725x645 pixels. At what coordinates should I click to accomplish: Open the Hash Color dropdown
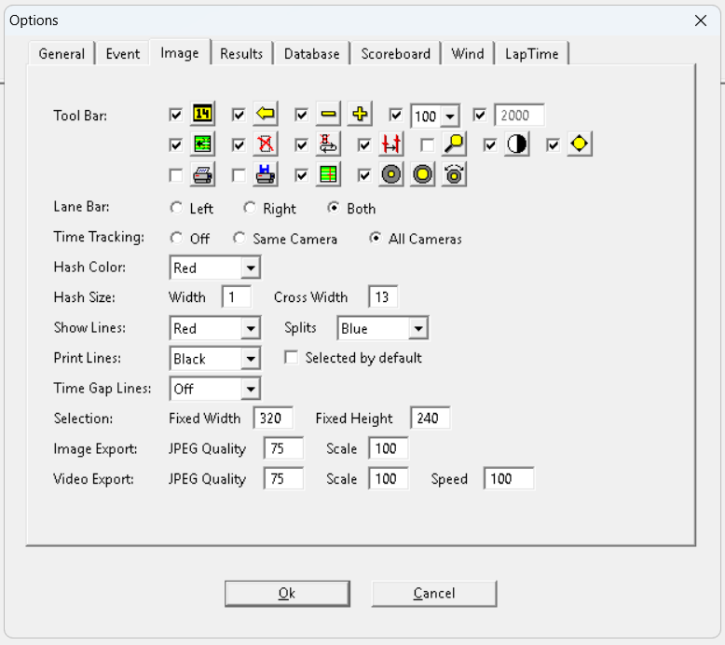[x=250, y=268]
